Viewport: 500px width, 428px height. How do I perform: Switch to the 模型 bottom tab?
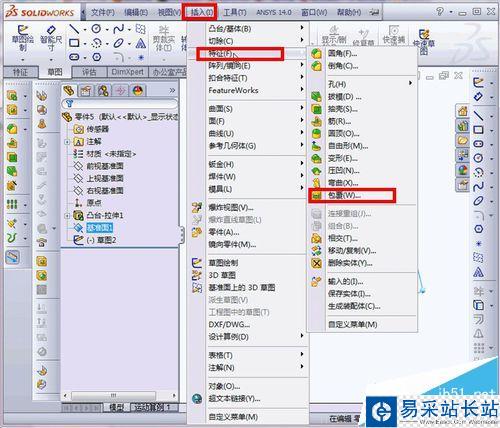(117, 407)
